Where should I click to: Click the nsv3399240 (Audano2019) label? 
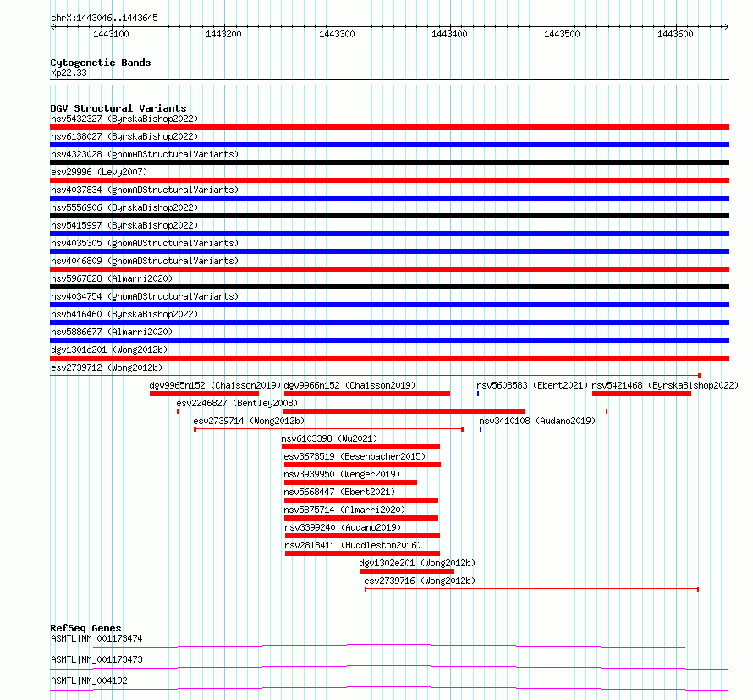[x=343, y=527]
